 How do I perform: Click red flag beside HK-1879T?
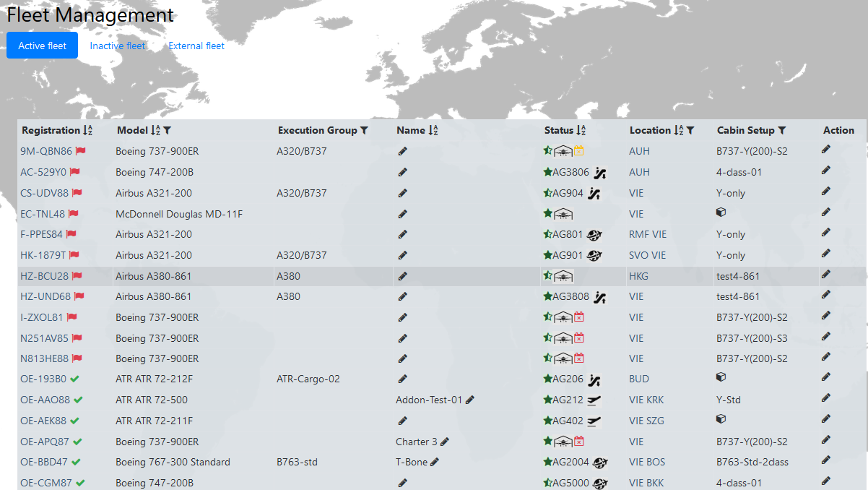pos(74,255)
